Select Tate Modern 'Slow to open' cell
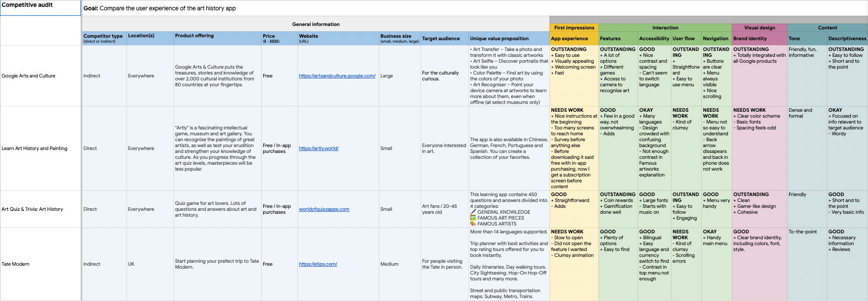This screenshot has width=868, height=301. coord(574,264)
